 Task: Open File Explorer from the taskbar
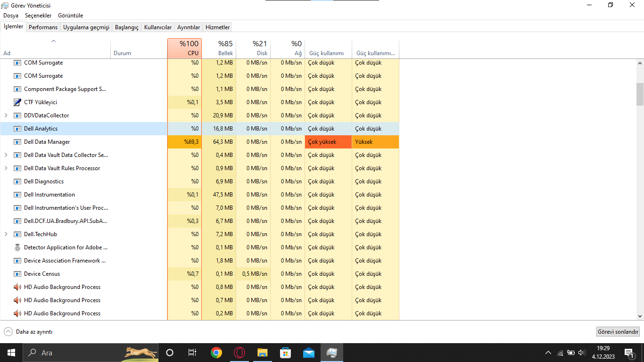tap(263, 353)
